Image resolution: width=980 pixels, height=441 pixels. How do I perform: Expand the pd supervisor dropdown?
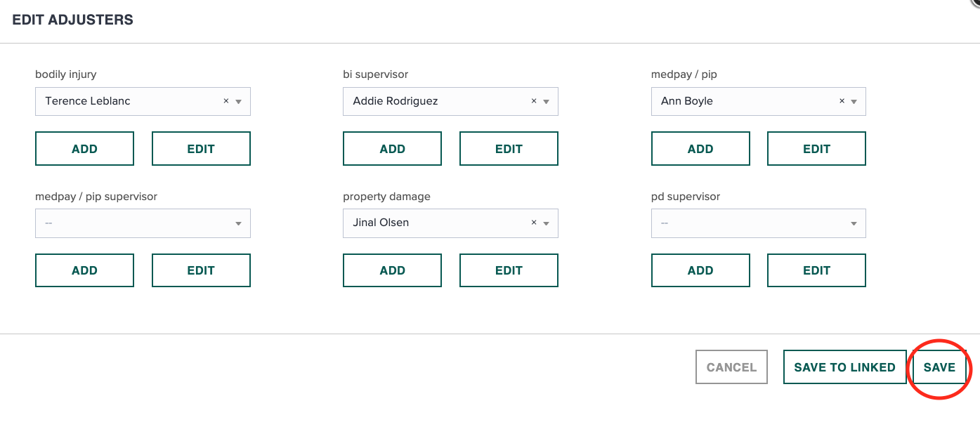coord(855,223)
